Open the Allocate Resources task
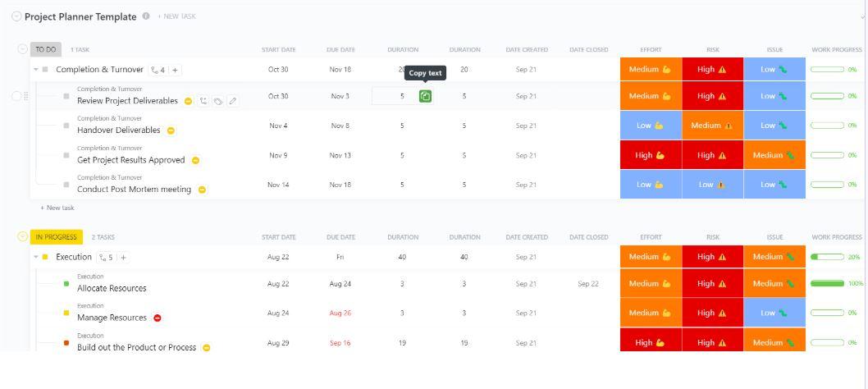The image size is (868, 389). (112, 288)
